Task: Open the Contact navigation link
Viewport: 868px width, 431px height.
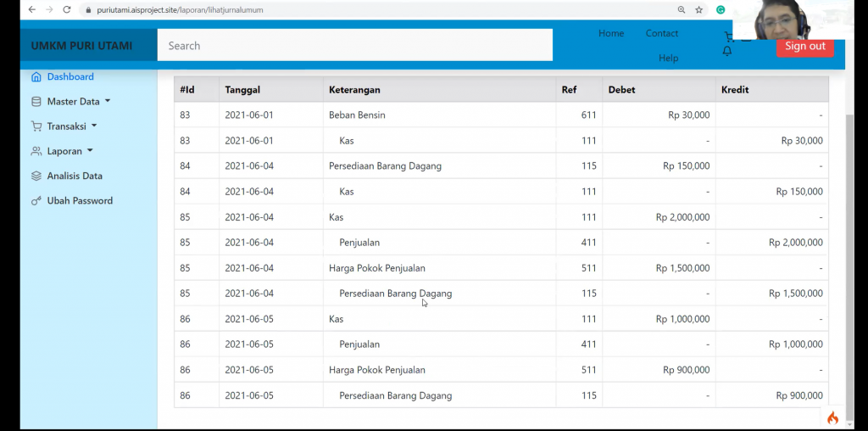Action: coord(661,33)
